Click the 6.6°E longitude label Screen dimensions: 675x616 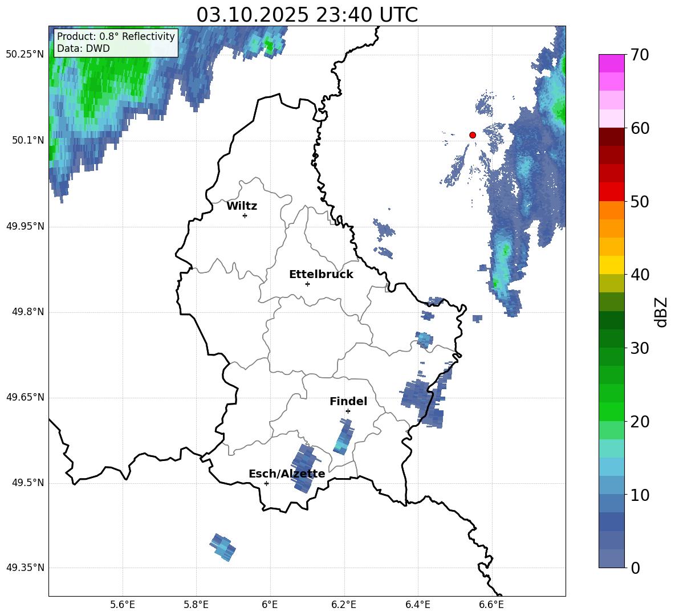click(491, 605)
